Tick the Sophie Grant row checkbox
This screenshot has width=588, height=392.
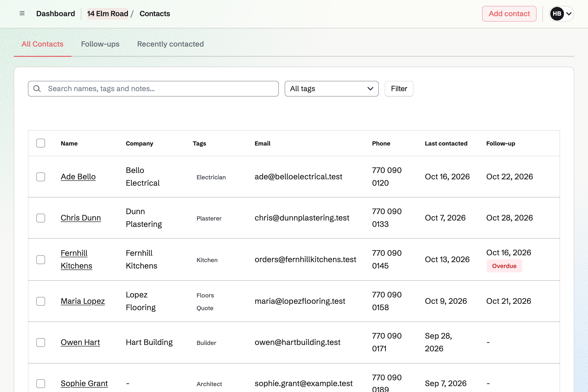(40, 383)
